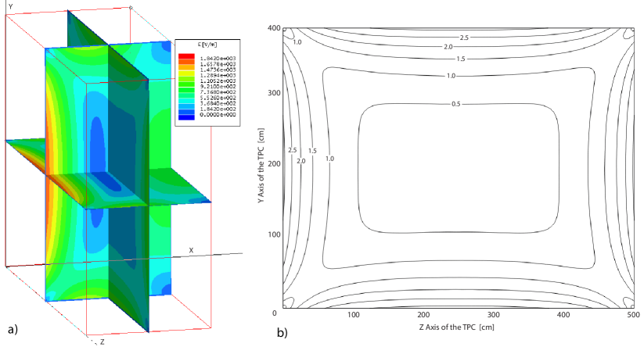Click the panel label 'a)'

click(x=13, y=329)
